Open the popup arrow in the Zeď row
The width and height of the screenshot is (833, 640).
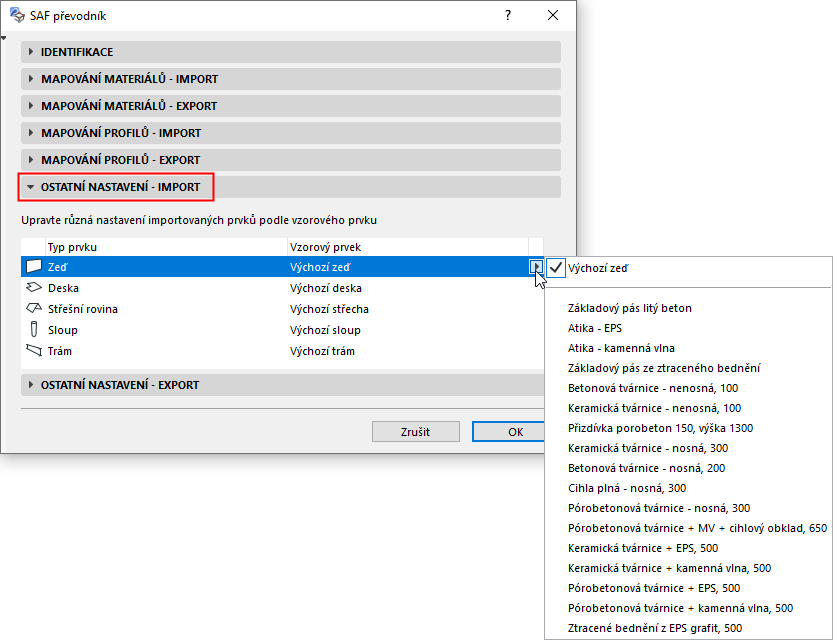pos(536,267)
